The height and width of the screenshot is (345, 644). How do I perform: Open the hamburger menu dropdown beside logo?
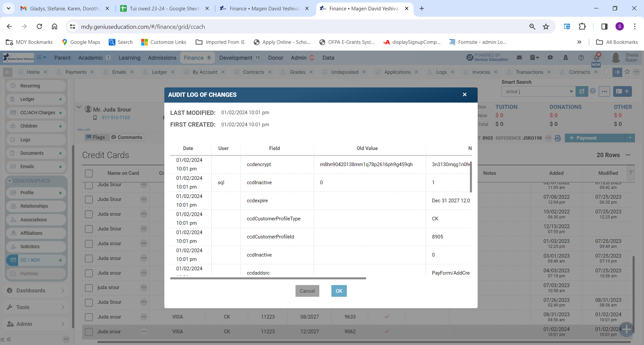(42, 57)
